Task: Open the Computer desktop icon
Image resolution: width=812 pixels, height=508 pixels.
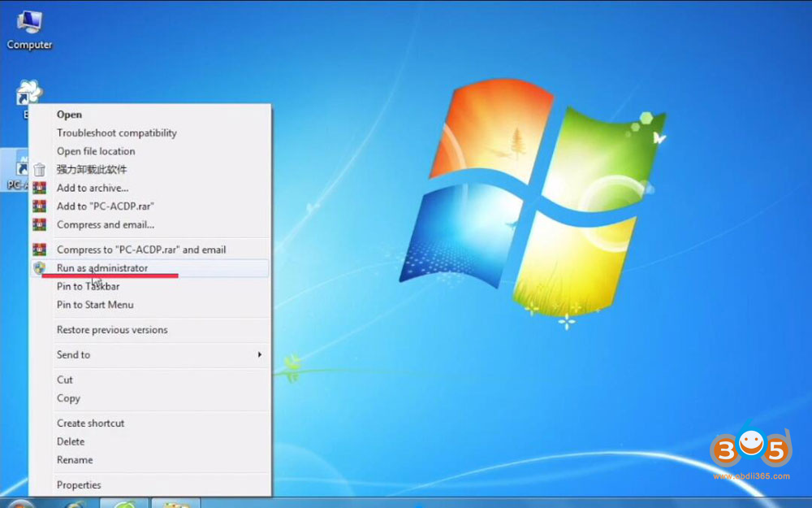Action: (x=29, y=24)
